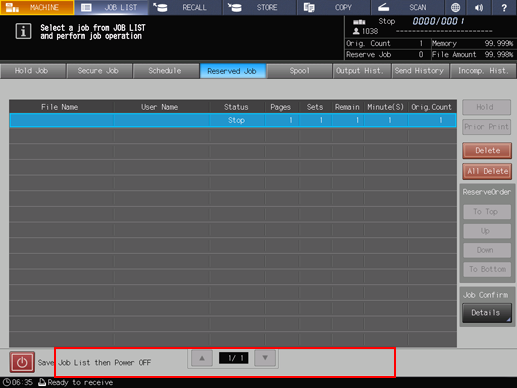Click the Pages column header
Screen dimensions: 517x388
282,107
